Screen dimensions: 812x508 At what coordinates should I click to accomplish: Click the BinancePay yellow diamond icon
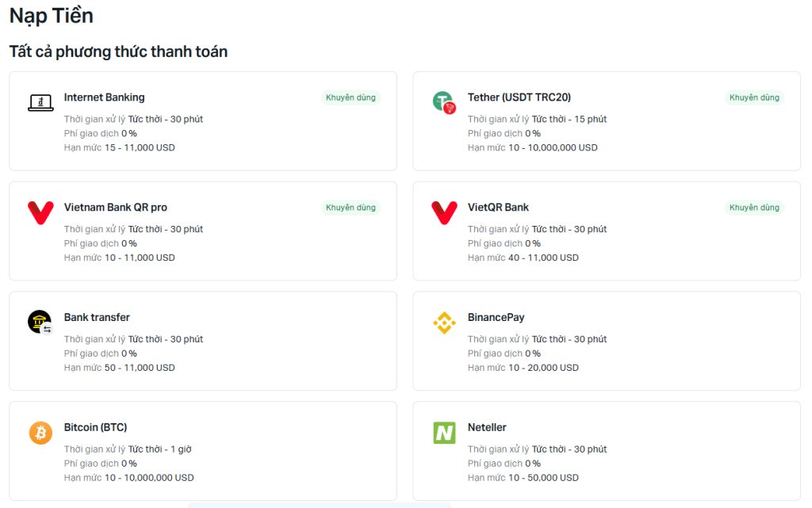[444, 323]
